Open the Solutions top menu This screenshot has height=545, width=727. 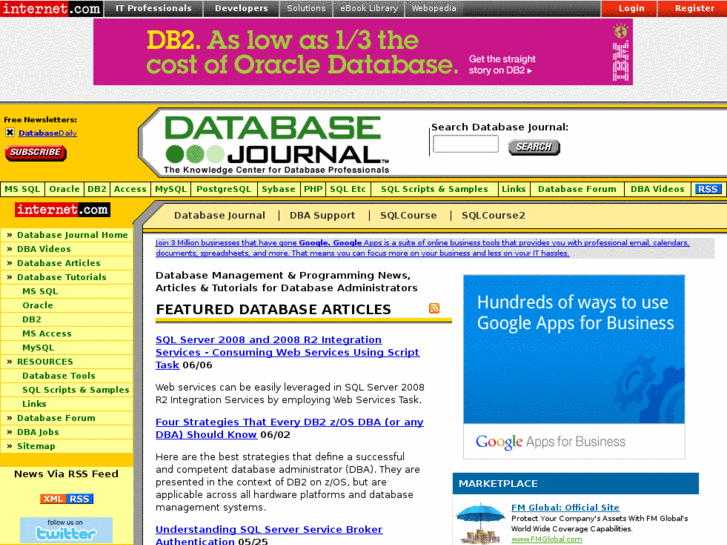pos(306,8)
